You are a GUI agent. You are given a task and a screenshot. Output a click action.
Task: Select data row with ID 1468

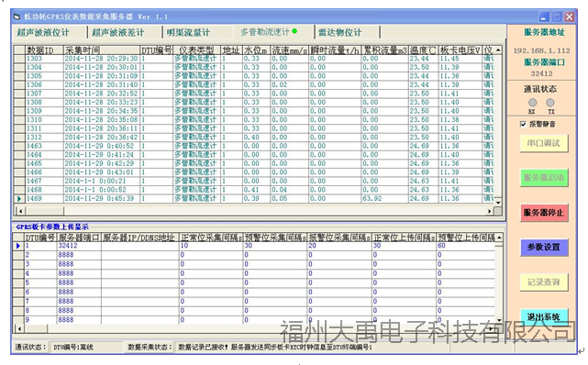(253, 190)
